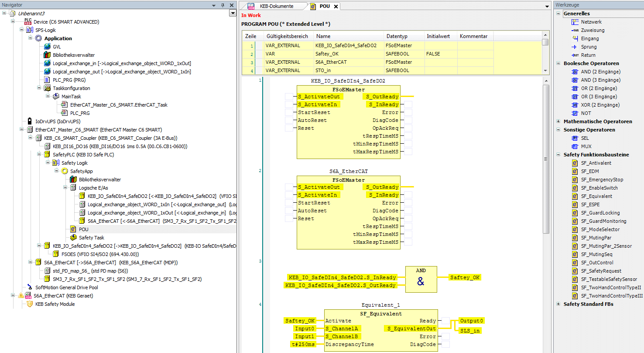Select the SF_GuardLocking function block icon
The width and height of the screenshot is (644, 353).
click(x=575, y=213)
